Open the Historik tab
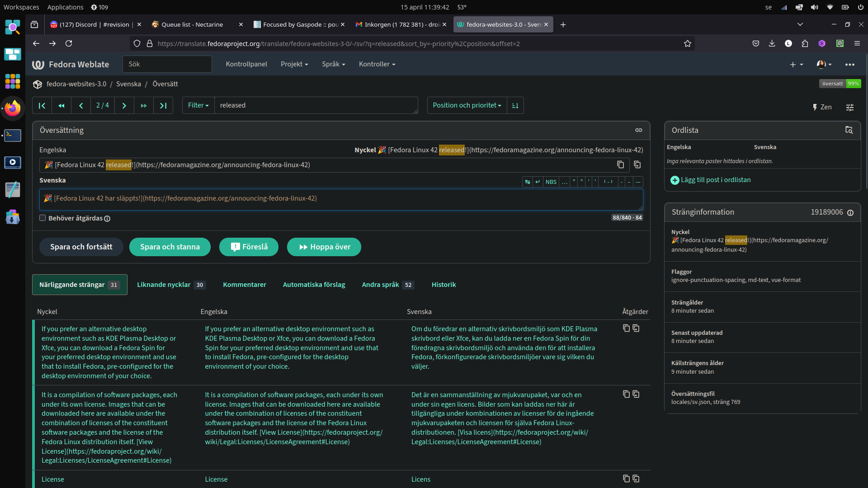 [444, 285]
